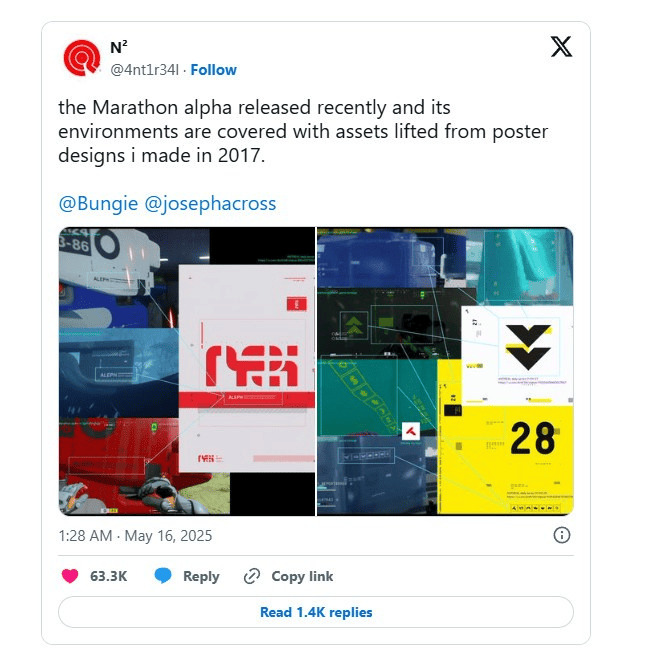Screen dimensions: 655x669
Task: Click the @4nt1r34l handle text
Action: click(144, 70)
